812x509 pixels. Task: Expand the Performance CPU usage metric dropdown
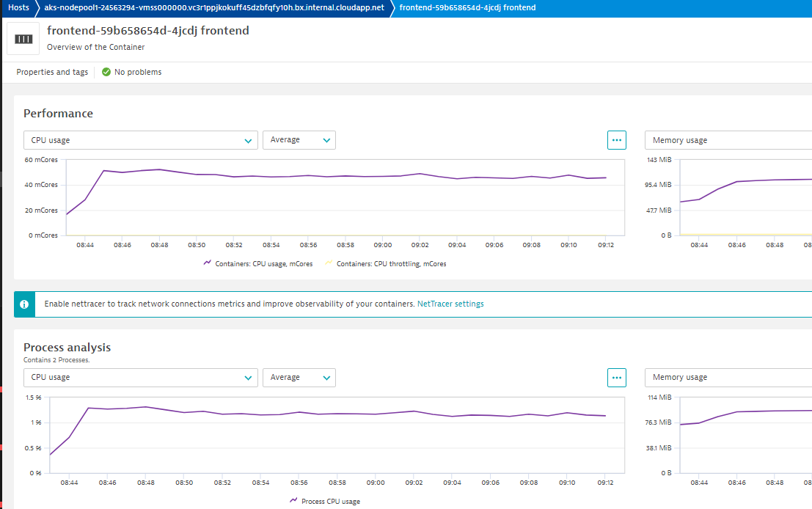pos(140,140)
